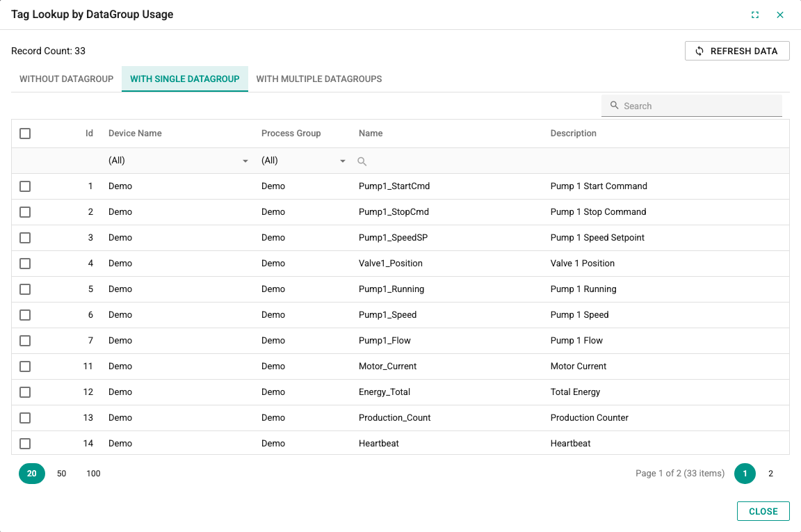This screenshot has height=532, width=801.
Task: Click the Production_Count name cell
Action: [x=394, y=417]
